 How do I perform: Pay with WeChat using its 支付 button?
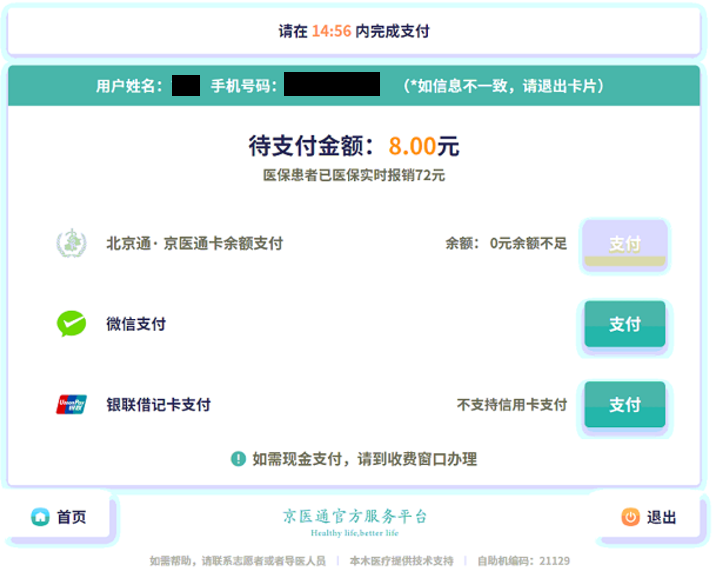pyautogui.click(x=624, y=324)
